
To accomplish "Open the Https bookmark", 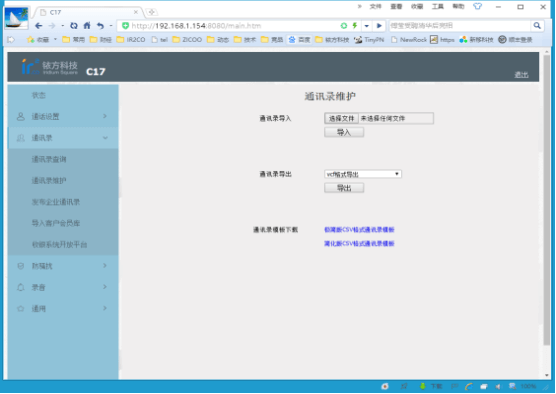I will click(x=442, y=40).
